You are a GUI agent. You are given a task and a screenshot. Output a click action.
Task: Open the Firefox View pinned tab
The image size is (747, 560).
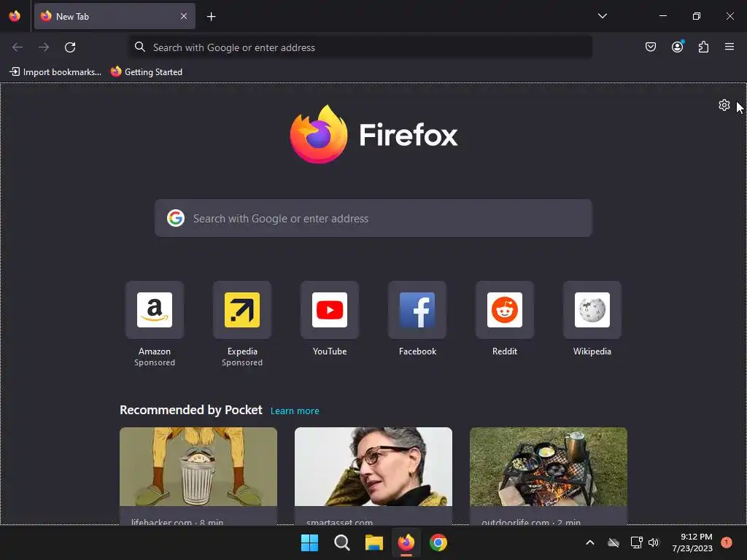pyautogui.click(x=15, y=16)
